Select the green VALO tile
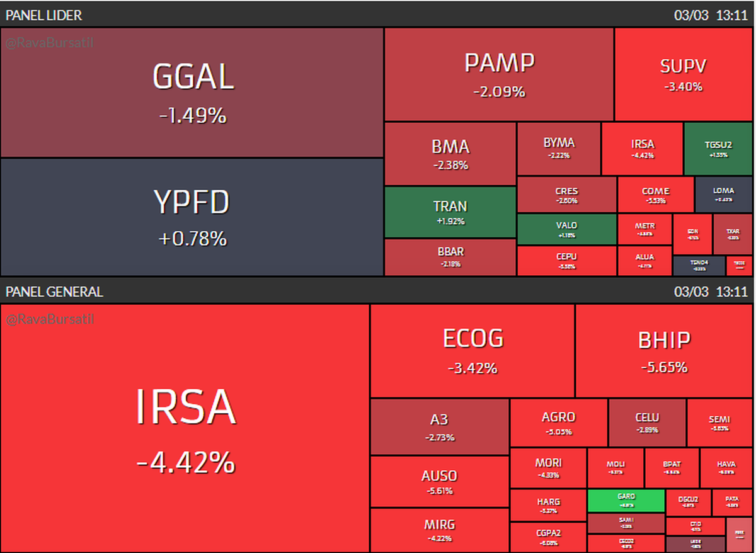This screenshot has width=756, height=553. tap(566, 229)
